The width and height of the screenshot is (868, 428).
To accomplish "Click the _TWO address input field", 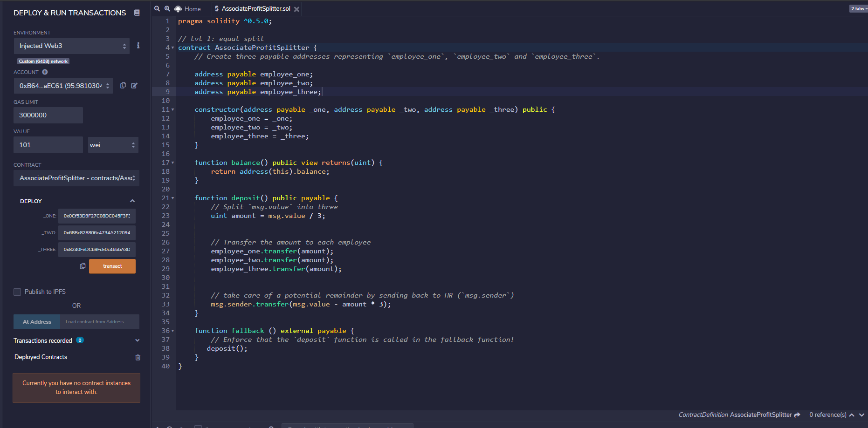I will click(x=97, y=233).
